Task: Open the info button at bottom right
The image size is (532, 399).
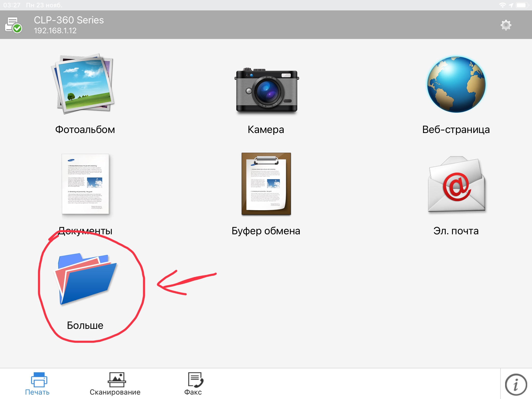Action: 516,384
